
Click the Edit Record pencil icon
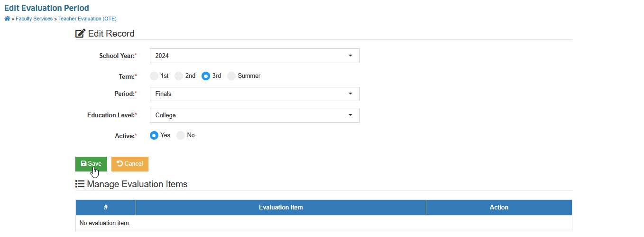tap(81, 34)
